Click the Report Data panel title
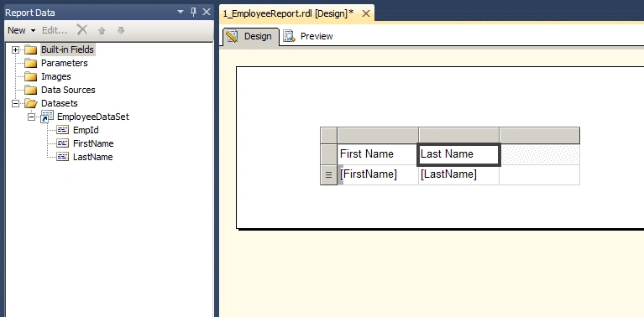The height and width of the screenshot is (317, 644). [x=30, y=13]
